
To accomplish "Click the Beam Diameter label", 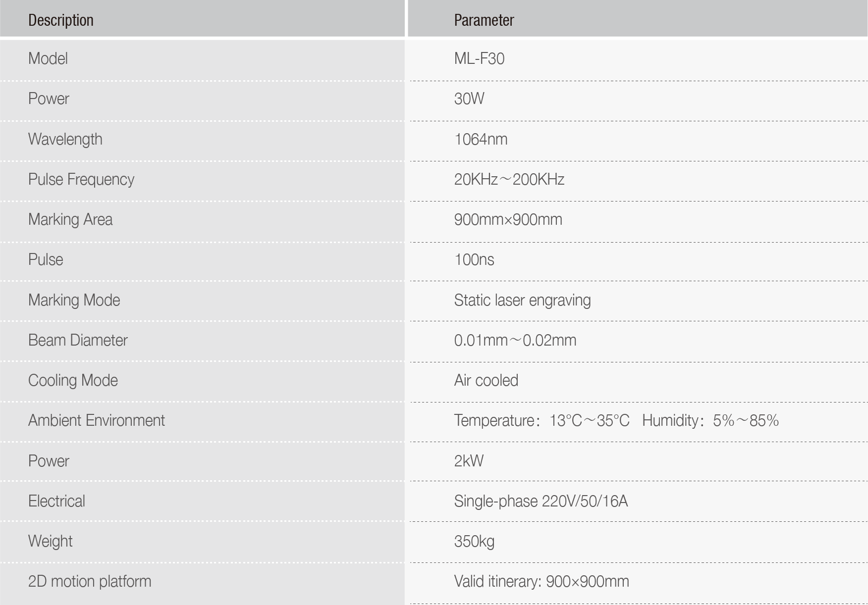I will tap(78, 340).
